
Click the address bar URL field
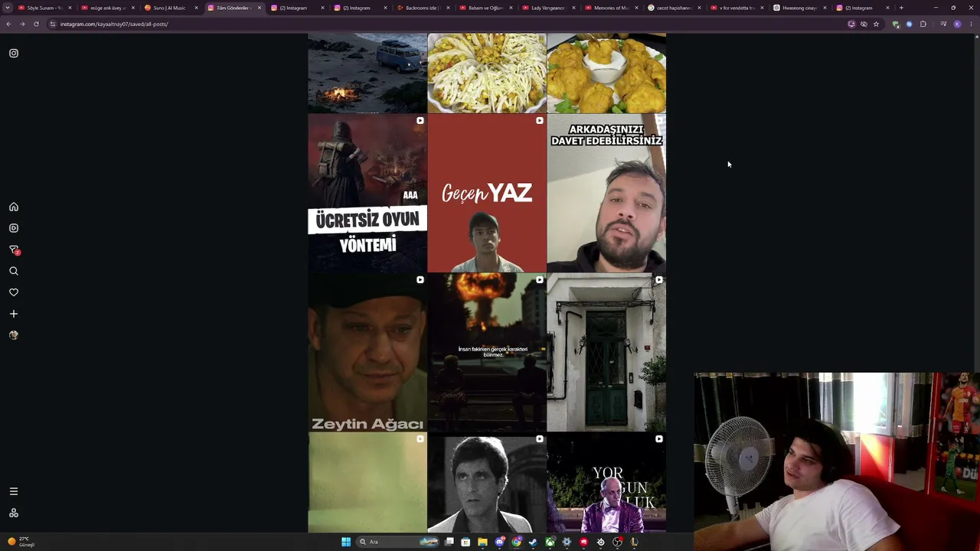[448, 24]
